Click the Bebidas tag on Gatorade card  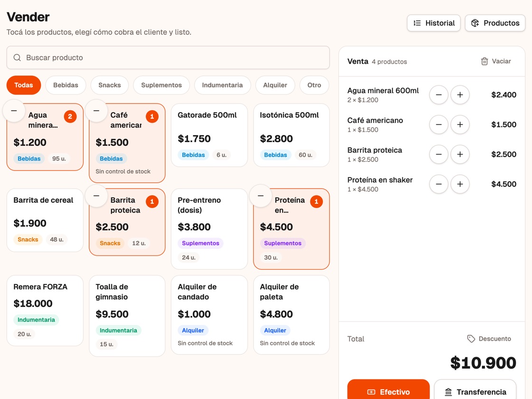pyautogui.click(x=193, y=155)
